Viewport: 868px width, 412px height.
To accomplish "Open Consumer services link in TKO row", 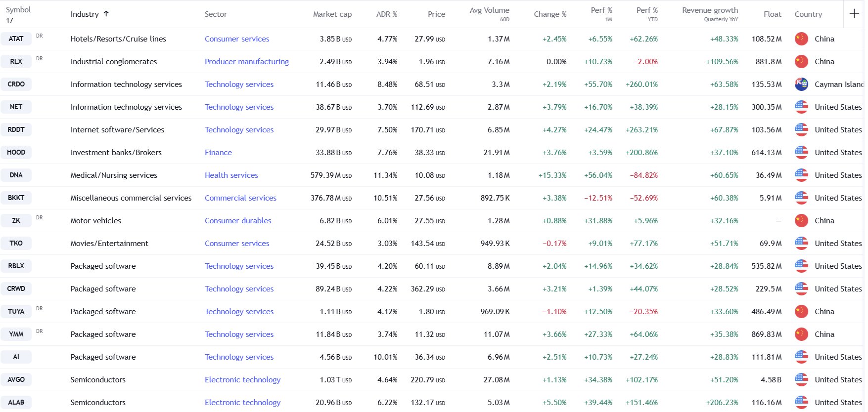I will [x=237, y=244].
